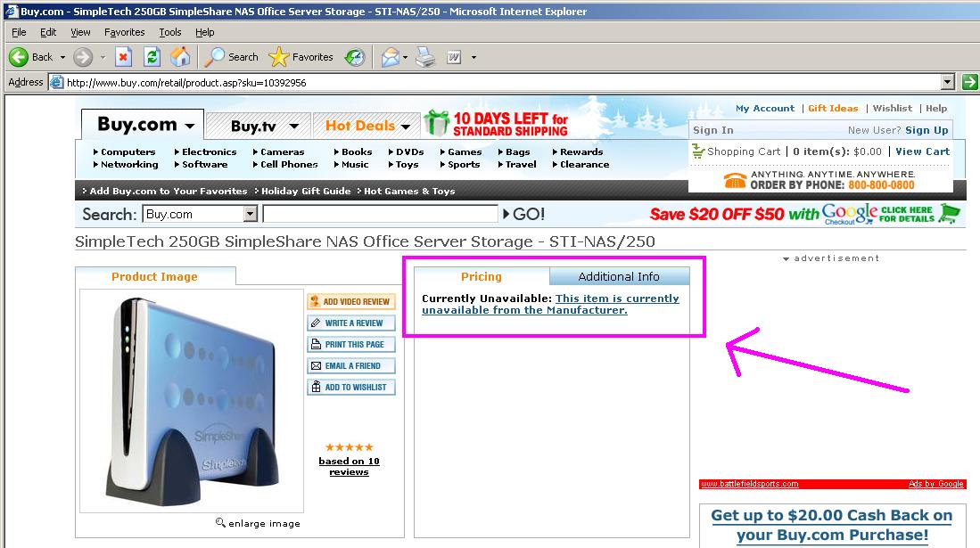
Task: Open the Wishlist link in header
Action: pyautogui.click(x=892, y=108)
